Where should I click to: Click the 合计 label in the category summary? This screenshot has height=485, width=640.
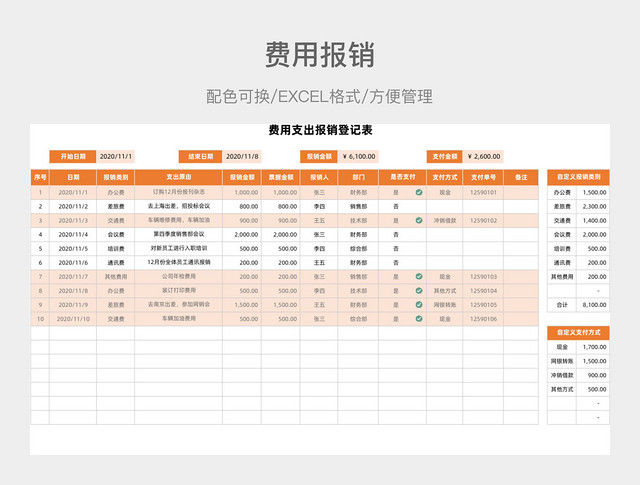(x=562, y=305)
